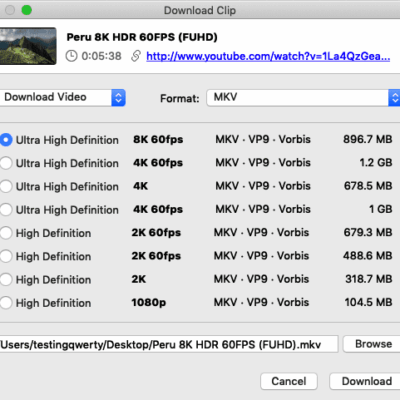400x400 pixels.
Task: Click the '2K' text in the 318.7 MB row
Action: click(x=139, y=279)
